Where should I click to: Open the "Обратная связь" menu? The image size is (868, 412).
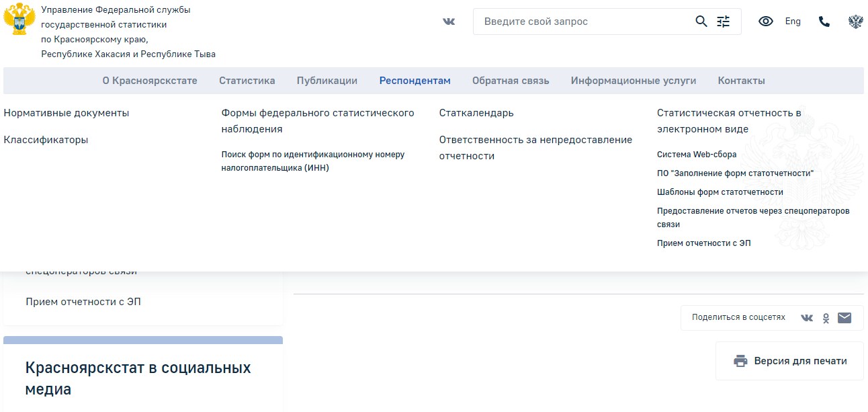tap(511, 81)
